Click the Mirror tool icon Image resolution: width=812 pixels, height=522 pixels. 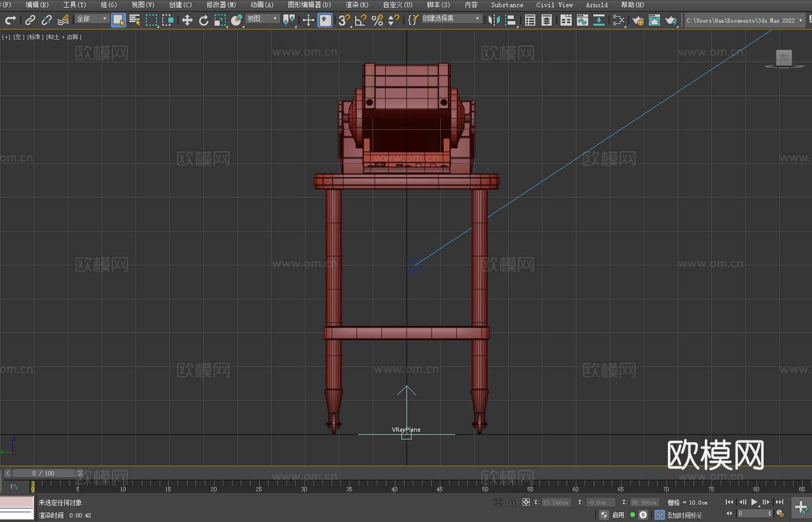[x=494, y=20]
